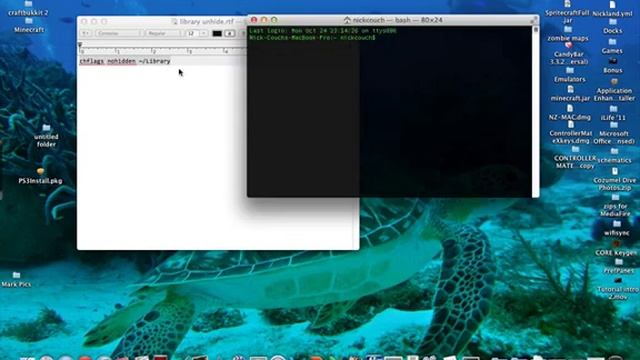Select the Application Enhancer installer icon
640x360 pixels.
click(614, 90)
